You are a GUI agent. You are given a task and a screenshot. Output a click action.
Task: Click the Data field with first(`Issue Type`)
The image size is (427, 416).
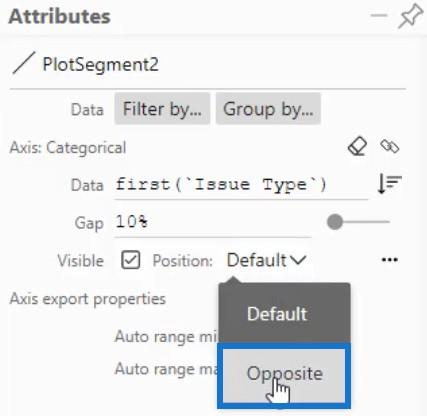point(241,185)
